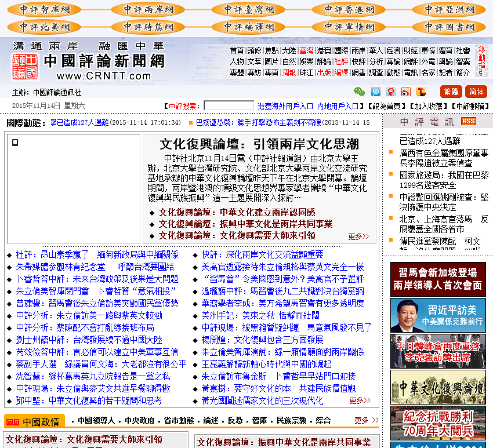The height and width of the screenshot is (448, 493).
Task: Click 加入收藏 link
Action: pos(428,106)
